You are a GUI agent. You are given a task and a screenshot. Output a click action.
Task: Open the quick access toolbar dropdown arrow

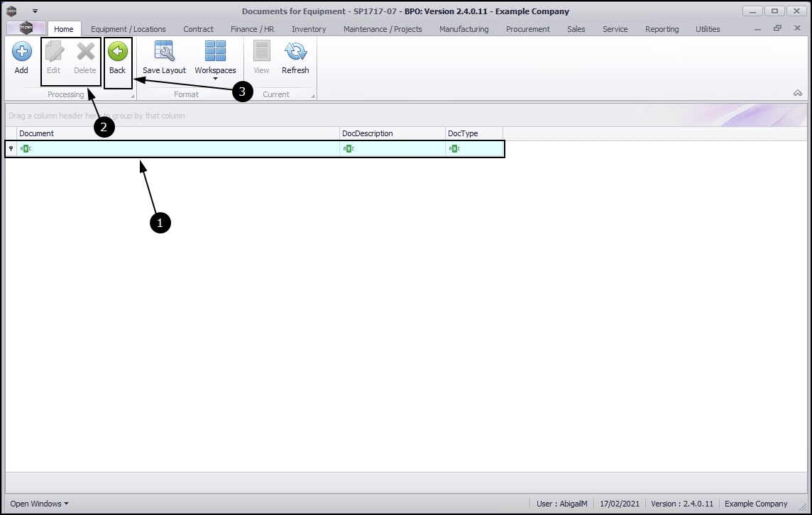35,11
